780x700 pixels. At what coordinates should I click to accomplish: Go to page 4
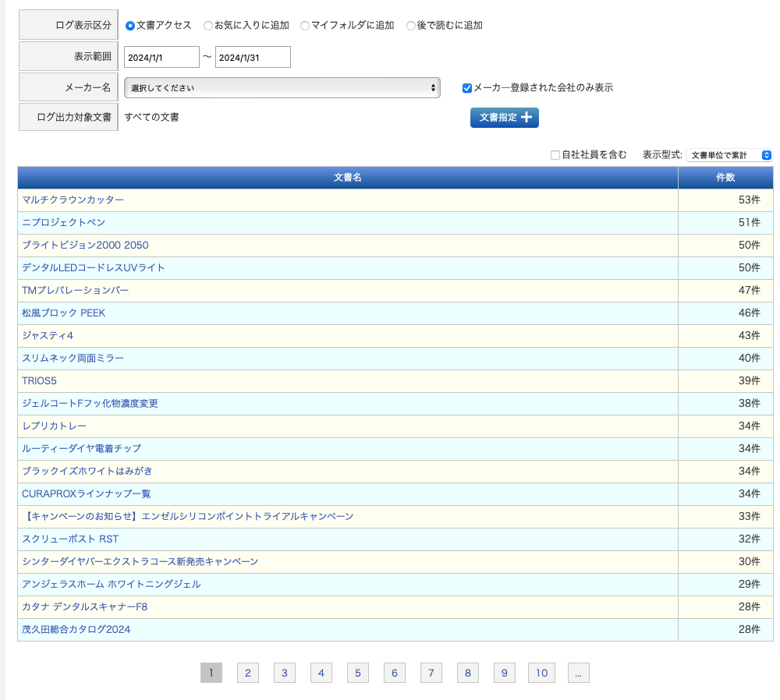(321, 673)
